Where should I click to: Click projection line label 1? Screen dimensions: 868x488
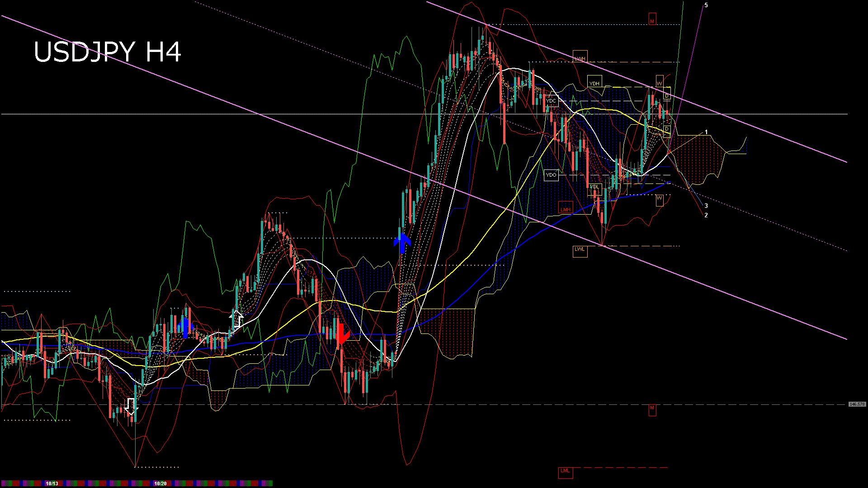click(706, 132)
